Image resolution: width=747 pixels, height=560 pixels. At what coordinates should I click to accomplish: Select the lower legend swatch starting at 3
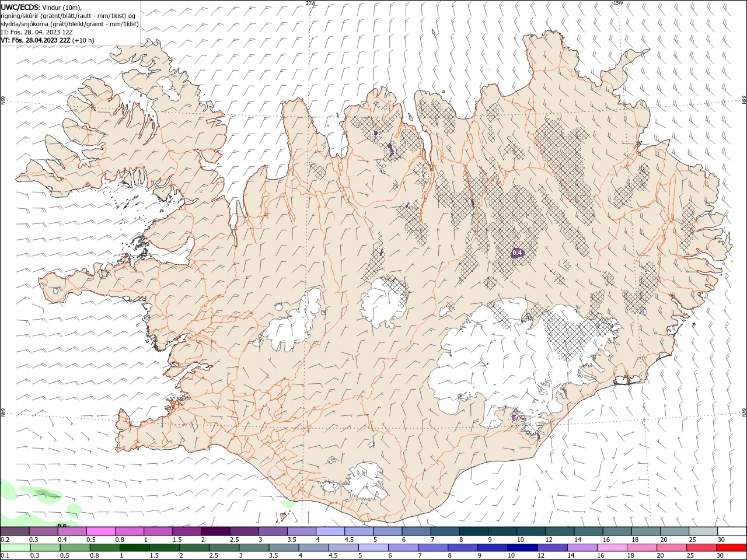254,548
